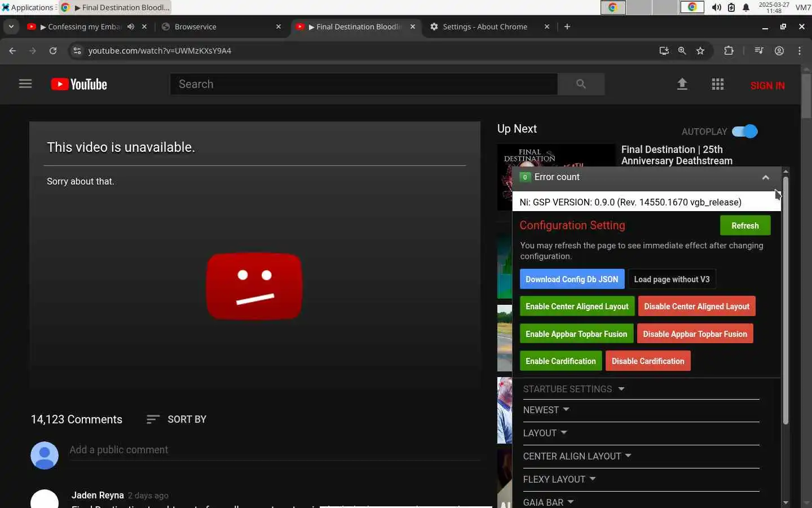Click Download Config Db JSON button
This screenshot has width=812, height=508.
click(572, 279)
